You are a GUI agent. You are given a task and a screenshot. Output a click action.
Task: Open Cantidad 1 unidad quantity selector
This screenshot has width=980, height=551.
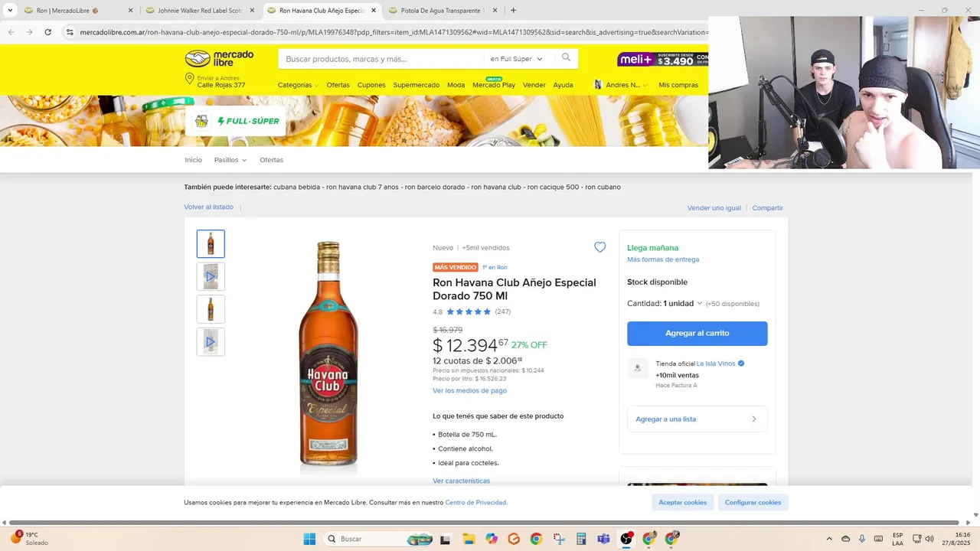(x=665, y=303)
